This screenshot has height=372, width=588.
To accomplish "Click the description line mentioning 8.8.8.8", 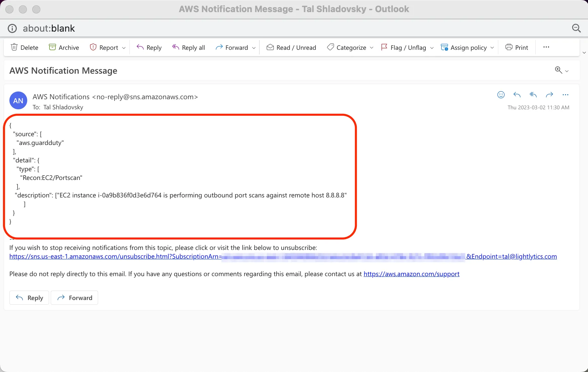I will (x=180, y=195).
